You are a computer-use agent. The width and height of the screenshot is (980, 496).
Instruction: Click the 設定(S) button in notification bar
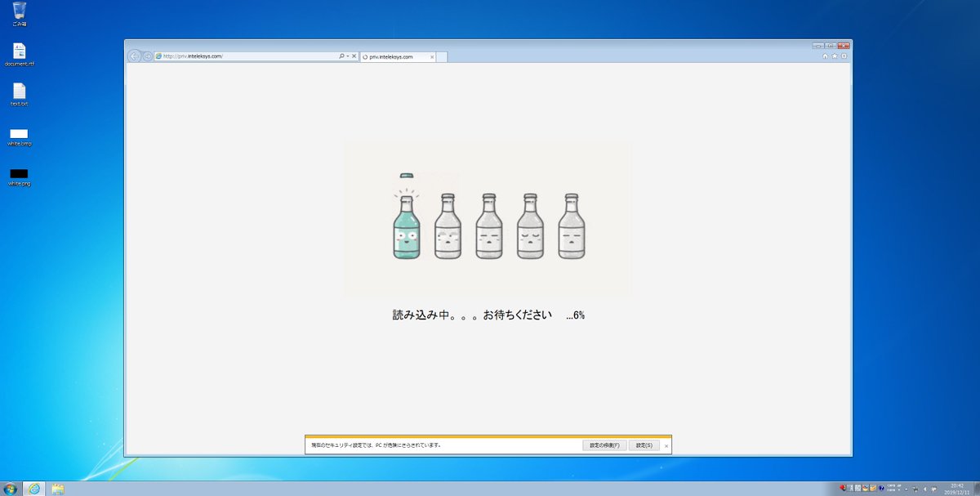[x=644, y=445]
